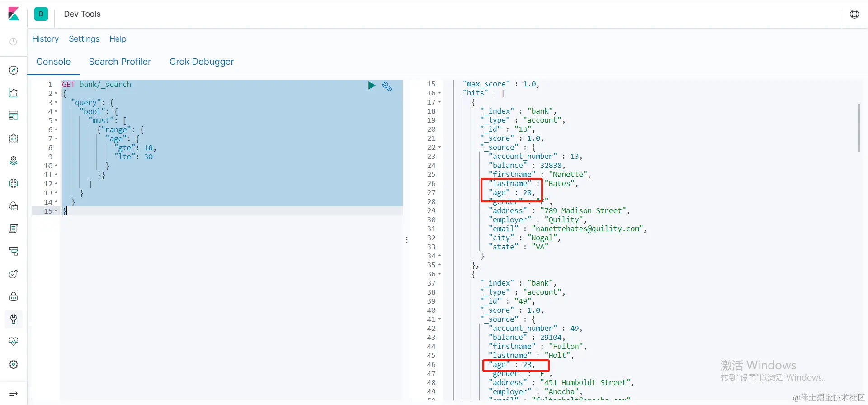Open Uptime from the sidebar

(x=14, y=274)
